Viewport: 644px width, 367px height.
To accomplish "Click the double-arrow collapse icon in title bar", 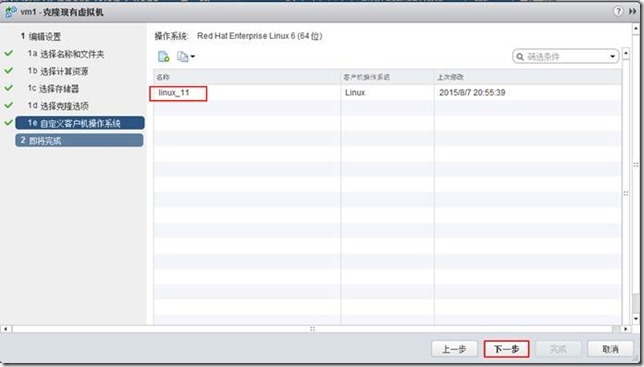I will (632, 11).
